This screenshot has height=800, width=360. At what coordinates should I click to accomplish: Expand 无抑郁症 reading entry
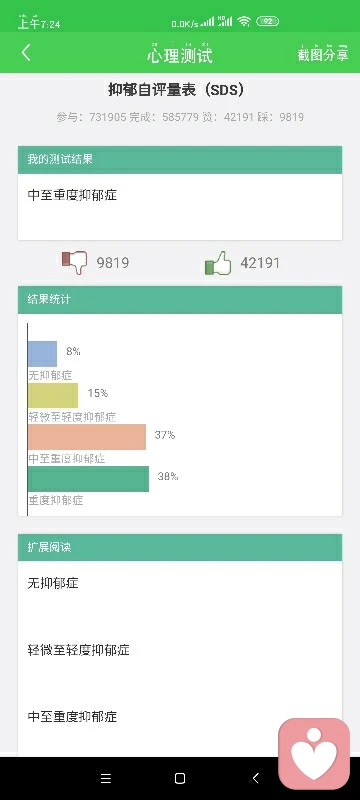point(179,583)
